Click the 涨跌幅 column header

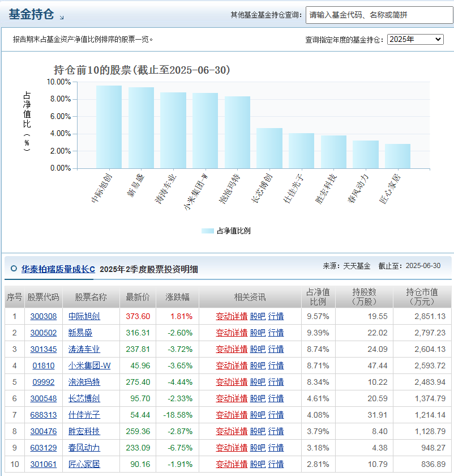click(177, 296)
